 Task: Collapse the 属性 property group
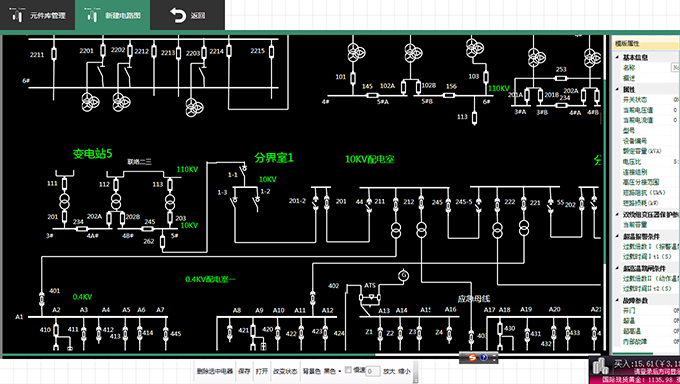617,89
